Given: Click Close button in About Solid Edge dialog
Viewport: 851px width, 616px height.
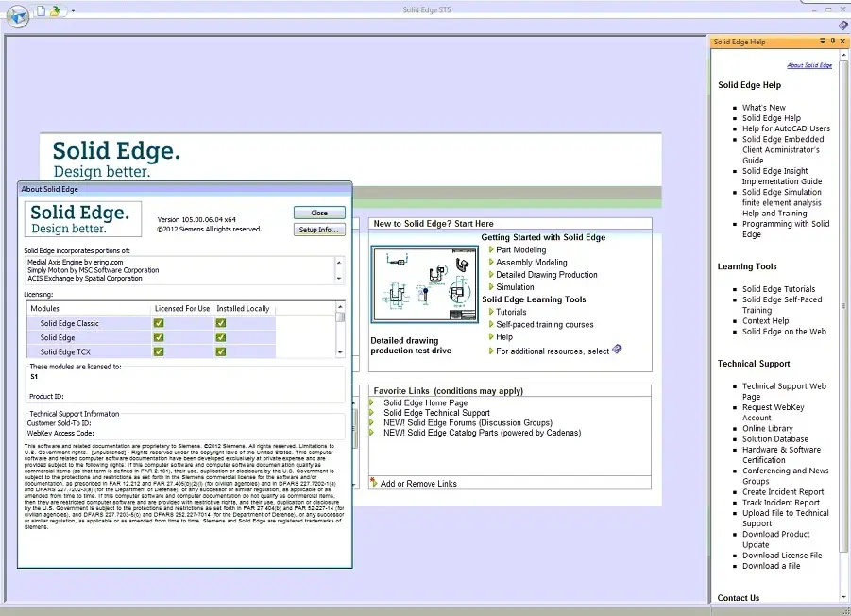Looking at the screenshot, I should (x=319, y=213).
